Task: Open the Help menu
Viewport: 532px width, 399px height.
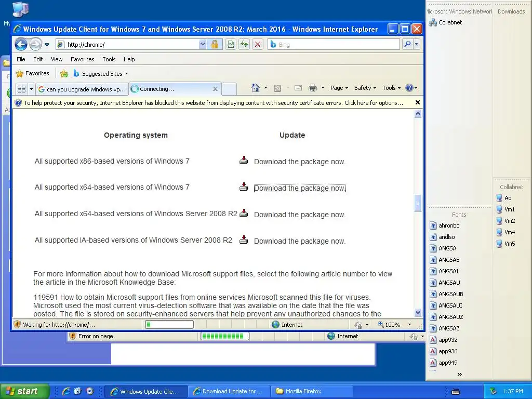Action: pos(129,59)
